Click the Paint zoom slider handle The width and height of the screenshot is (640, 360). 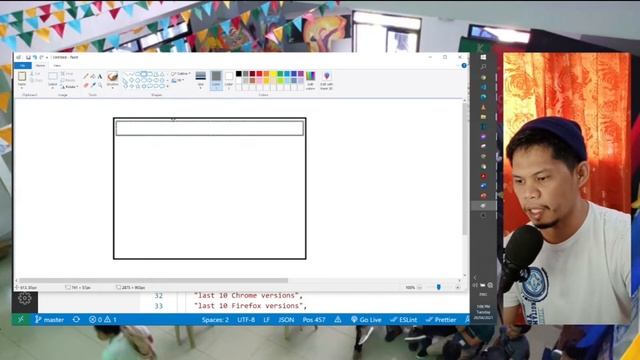[439, 287]
